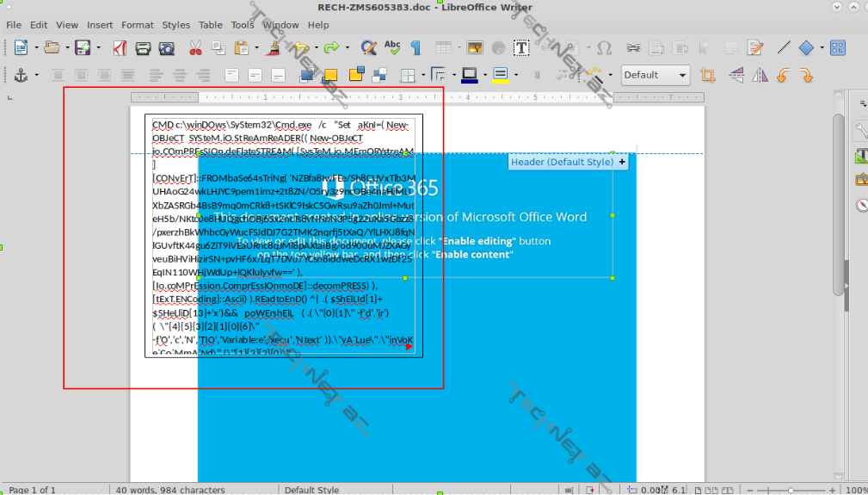Click the Default Style status bar field

coord(311,490)
